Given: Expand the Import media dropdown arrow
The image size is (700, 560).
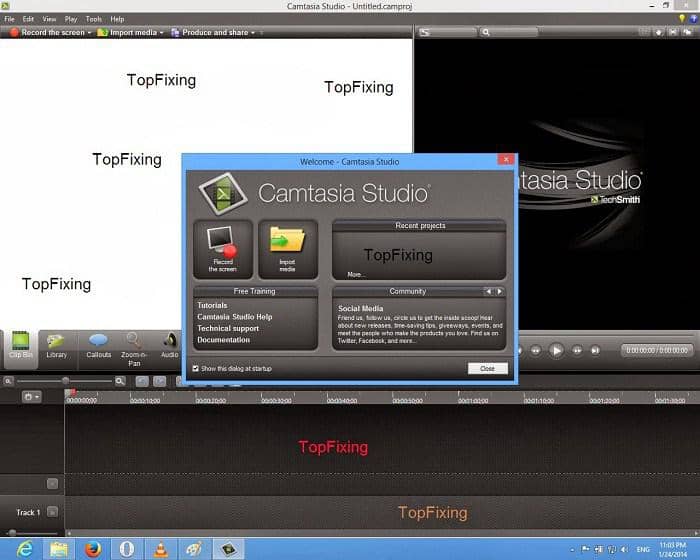Looking at the screenshot, I should click(x=161, y=33).
